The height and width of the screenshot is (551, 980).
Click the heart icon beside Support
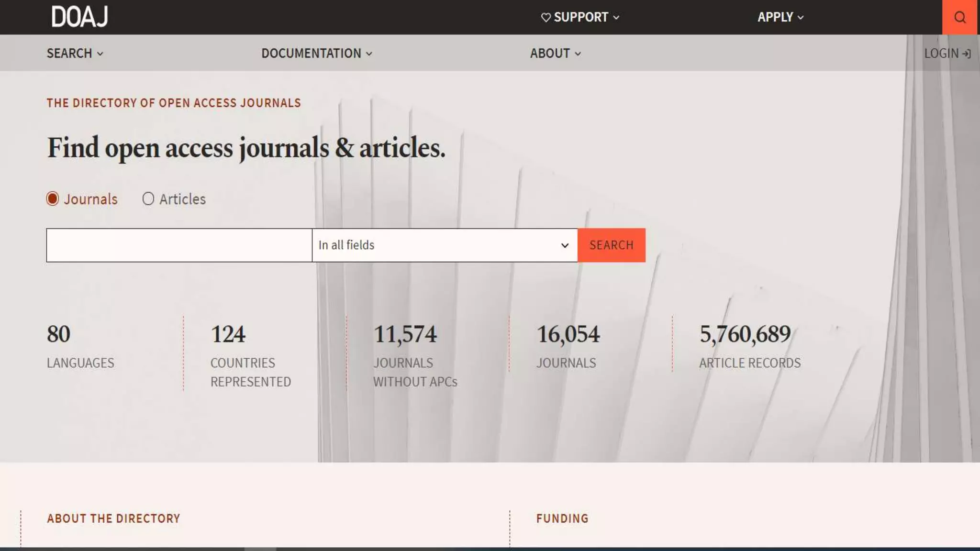(x=546, y=17)
